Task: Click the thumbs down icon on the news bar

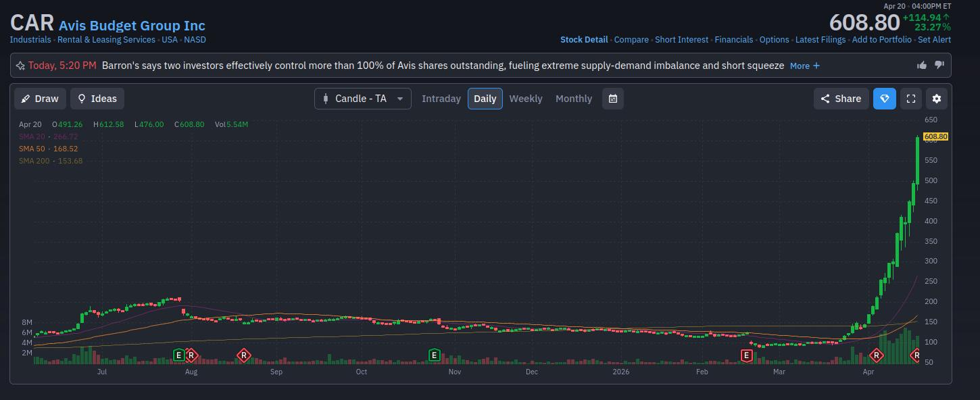Action: coord(939,66)
